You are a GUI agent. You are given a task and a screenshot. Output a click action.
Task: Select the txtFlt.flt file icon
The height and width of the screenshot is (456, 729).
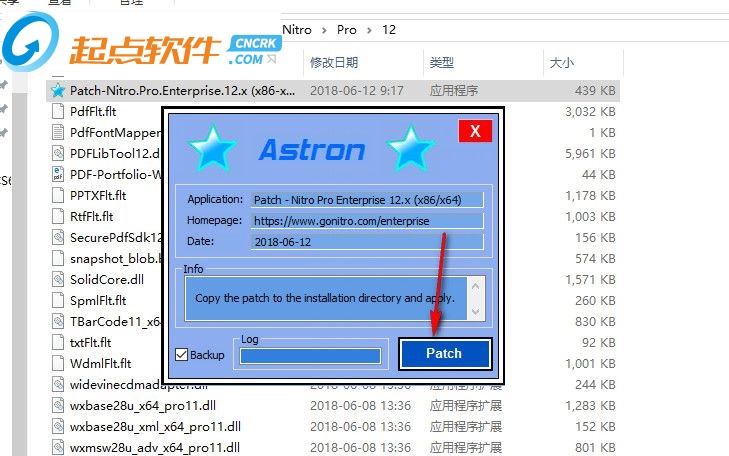(58, 342)
